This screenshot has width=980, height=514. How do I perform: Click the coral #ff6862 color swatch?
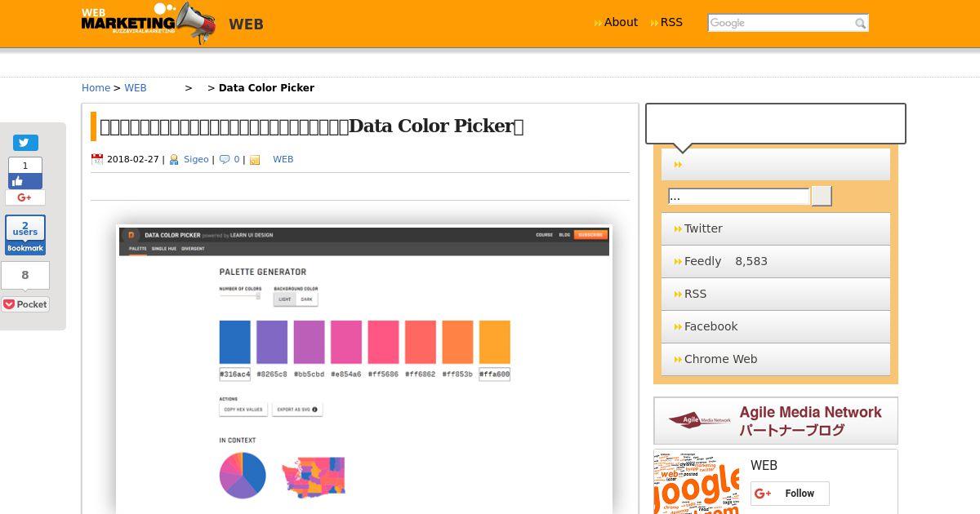pyautogui.click(x=421, y=342)
